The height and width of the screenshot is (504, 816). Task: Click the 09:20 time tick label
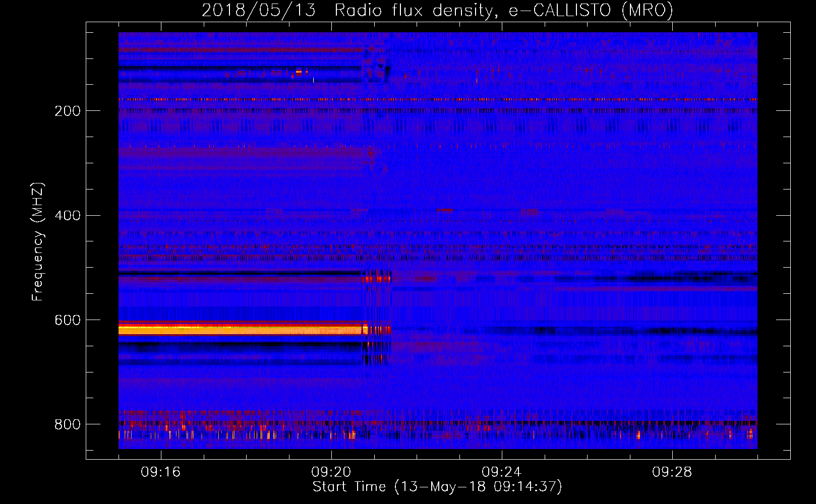point(331,472)
